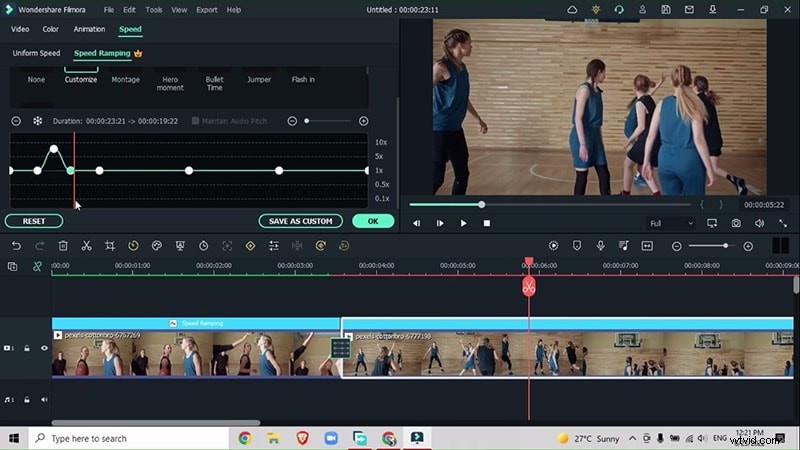Open the color palette tool icon
This screenshot has height=450, width=800.
tap(157, 246)
